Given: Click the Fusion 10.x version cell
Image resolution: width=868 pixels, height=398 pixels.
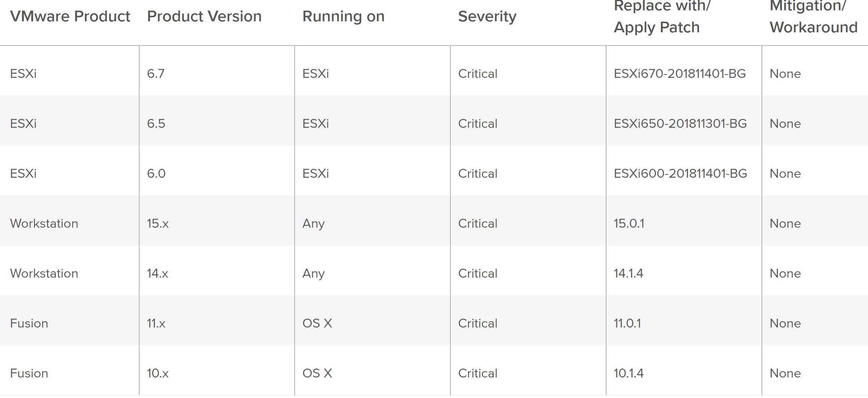Looking at the screenshot, I should tap(158, 373).
